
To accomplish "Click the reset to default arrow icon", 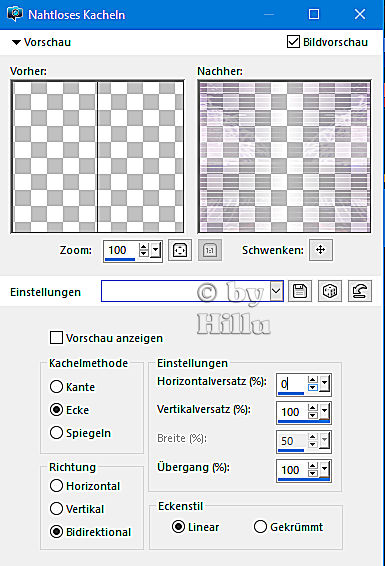I will click(360, 291).
